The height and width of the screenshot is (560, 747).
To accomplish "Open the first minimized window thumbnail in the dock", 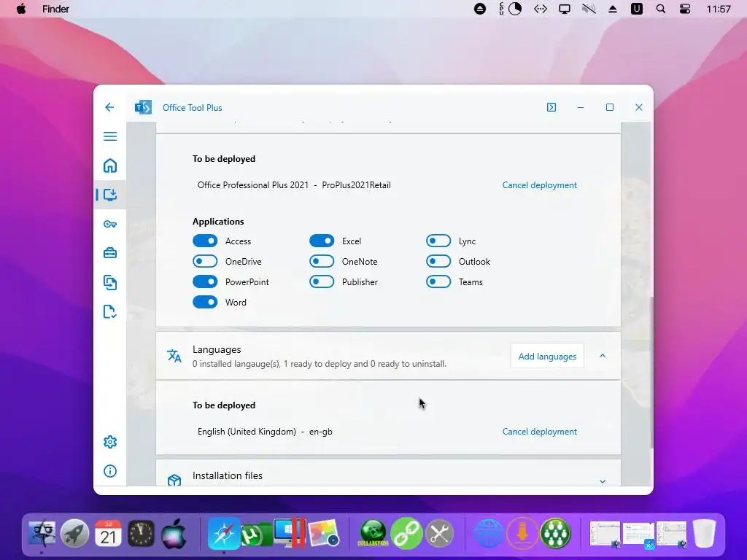I will pyautogui.click(x=605, y=534).
